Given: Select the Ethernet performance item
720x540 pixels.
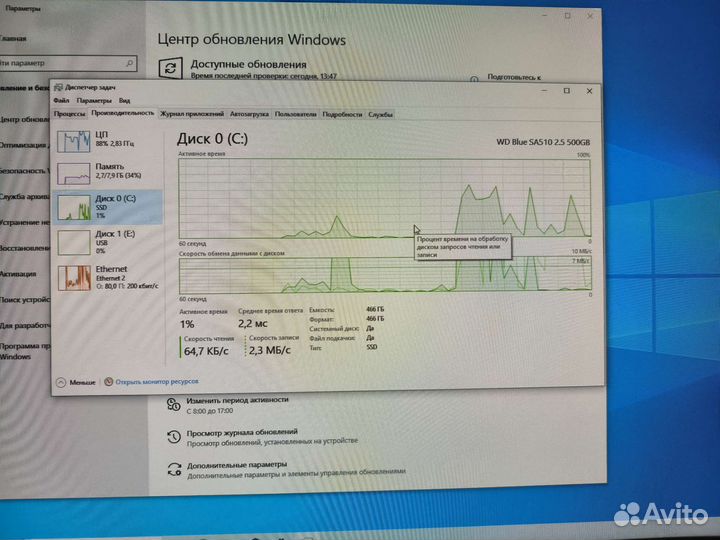Looking at the screenshot, I should [x=108, y=277].
